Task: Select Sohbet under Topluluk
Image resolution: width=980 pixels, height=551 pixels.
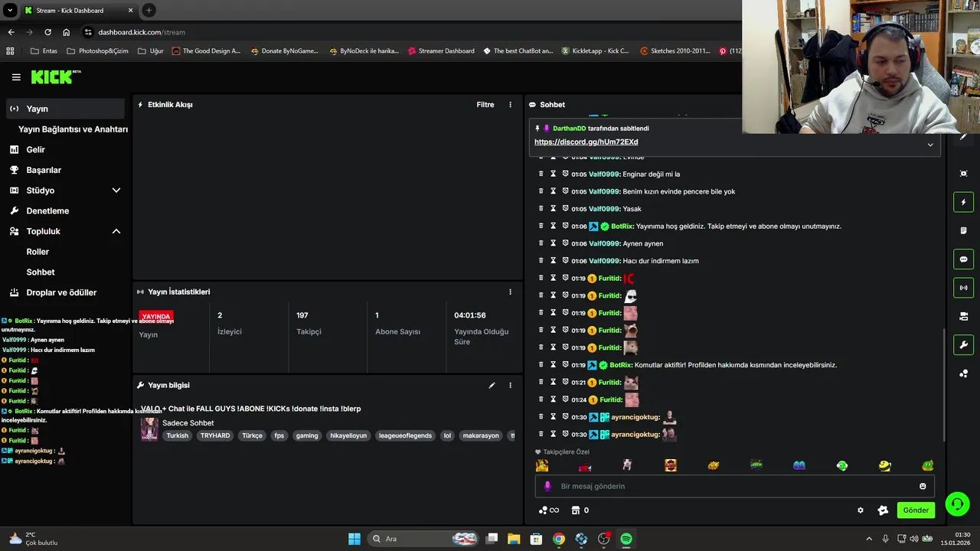Action: pos(41,272)
